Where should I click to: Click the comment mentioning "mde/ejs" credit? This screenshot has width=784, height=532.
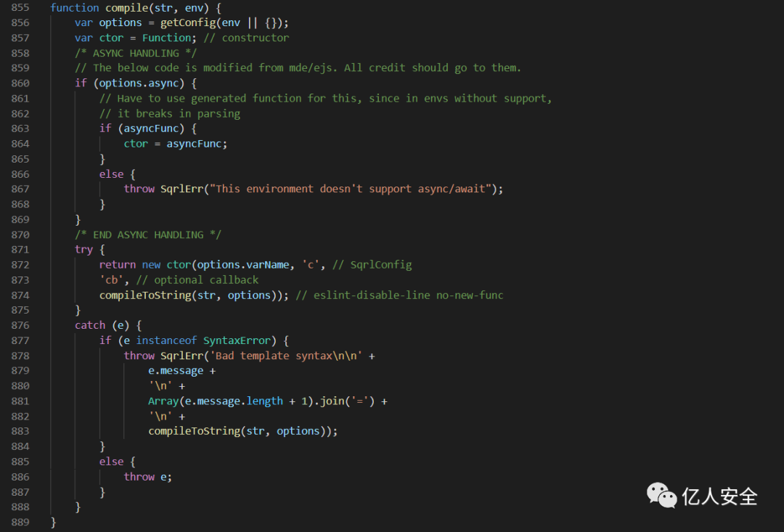[298, 68]
